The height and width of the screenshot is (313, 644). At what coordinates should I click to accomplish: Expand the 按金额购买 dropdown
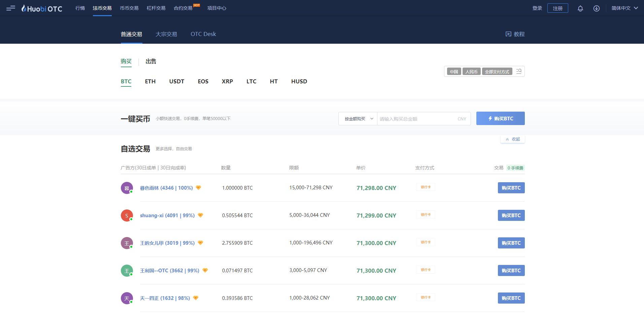[x=358, y=119]
